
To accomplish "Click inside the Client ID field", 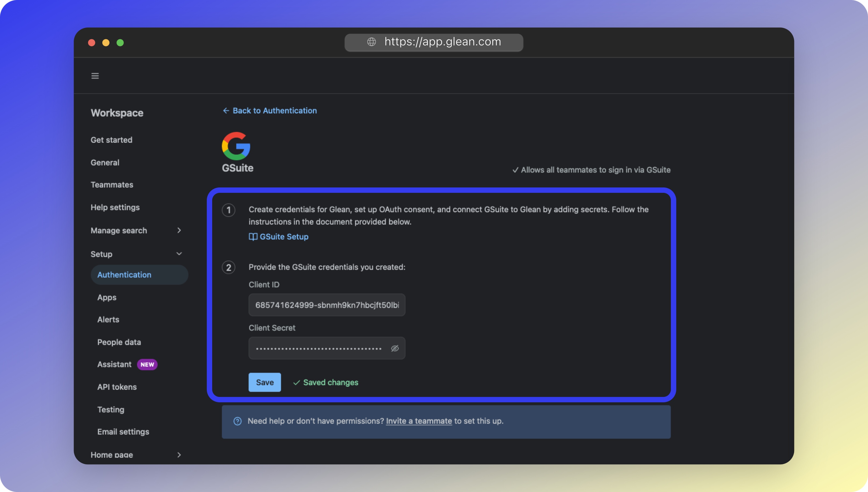I will tap(326, 305).
